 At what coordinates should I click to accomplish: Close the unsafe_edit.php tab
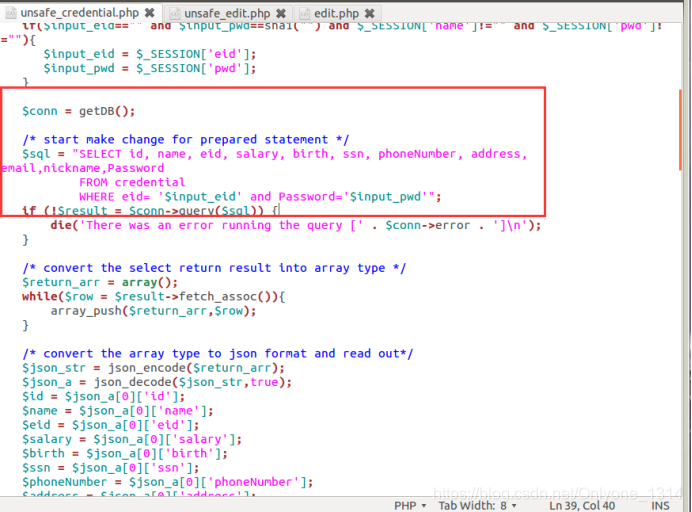[x=281, y=14]
